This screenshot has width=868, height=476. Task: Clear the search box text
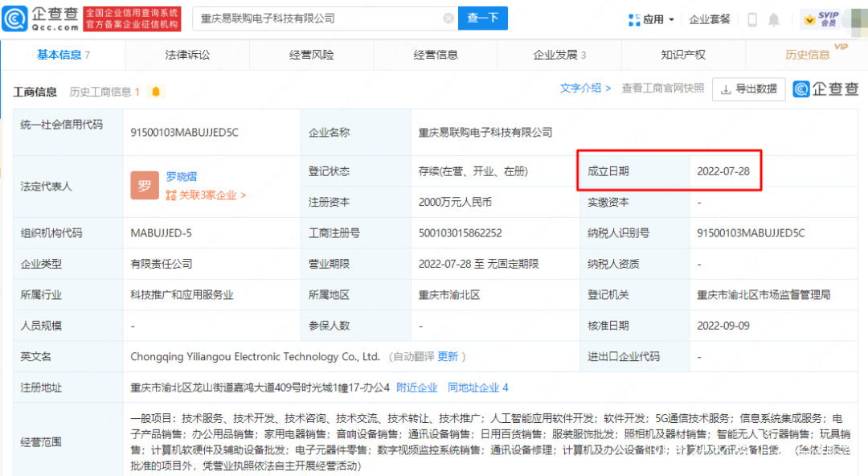[x=448, y=18]
